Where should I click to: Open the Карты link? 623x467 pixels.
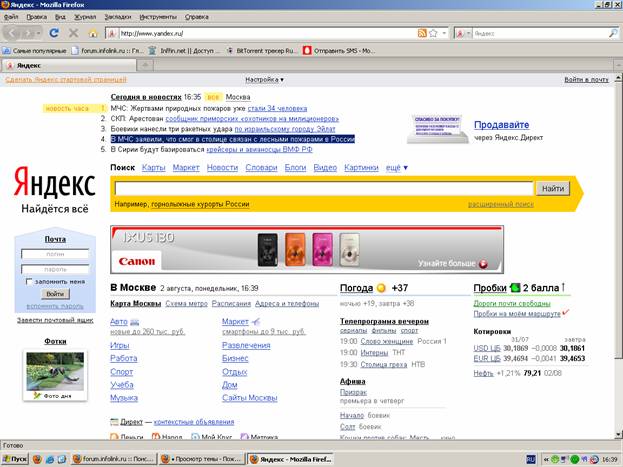(x=153, y=168)
